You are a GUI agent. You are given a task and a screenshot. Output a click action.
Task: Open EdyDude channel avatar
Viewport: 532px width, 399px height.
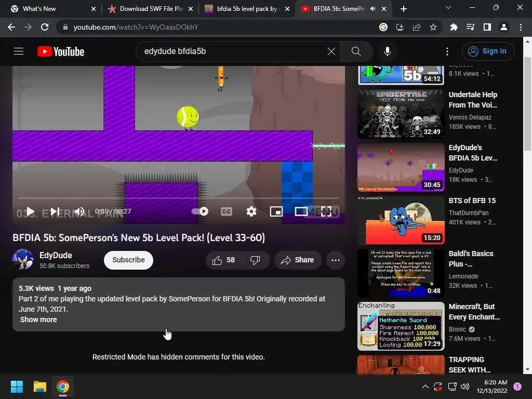23,259
